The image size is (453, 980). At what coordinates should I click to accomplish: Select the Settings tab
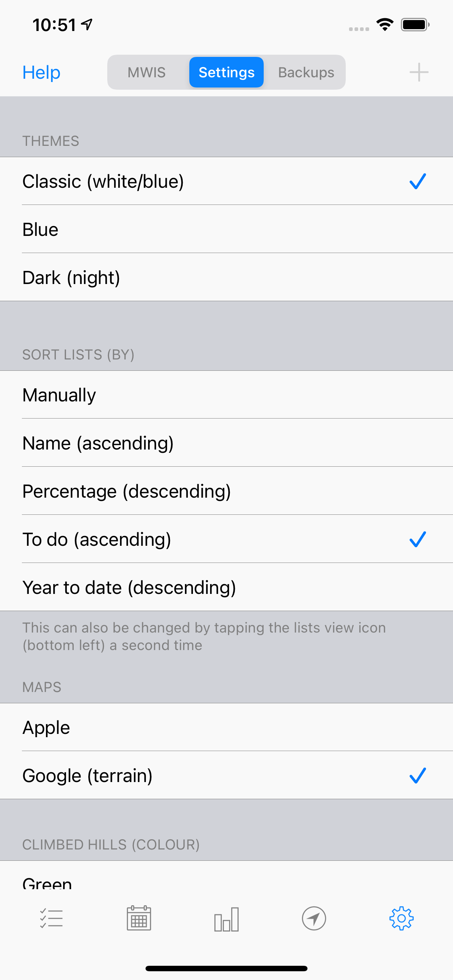(226, 72)
